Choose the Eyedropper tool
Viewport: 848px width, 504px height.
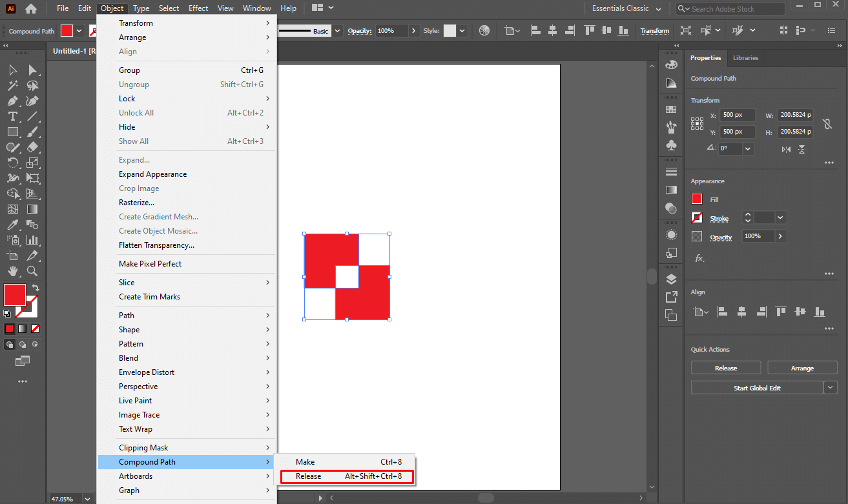(x=12, y=225)
